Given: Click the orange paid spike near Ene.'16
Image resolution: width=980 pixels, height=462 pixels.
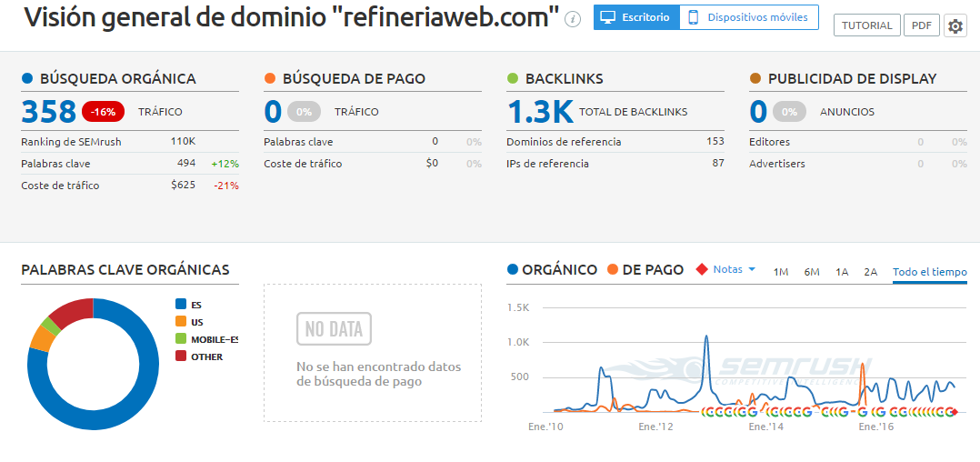Looking at the screenshot, I should [x=863, y=366].
